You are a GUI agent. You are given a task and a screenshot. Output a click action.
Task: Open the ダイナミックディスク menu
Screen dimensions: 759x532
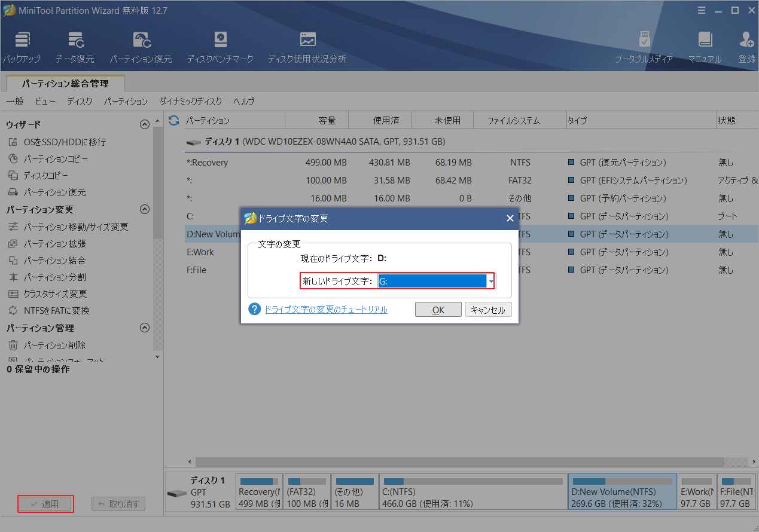pos(190,102)
